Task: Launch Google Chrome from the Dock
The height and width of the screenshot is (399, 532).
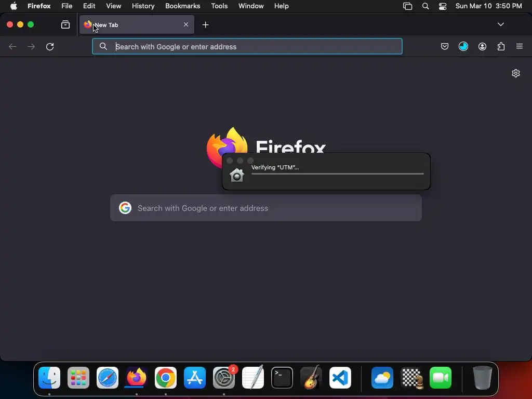Action: (166, 378)
